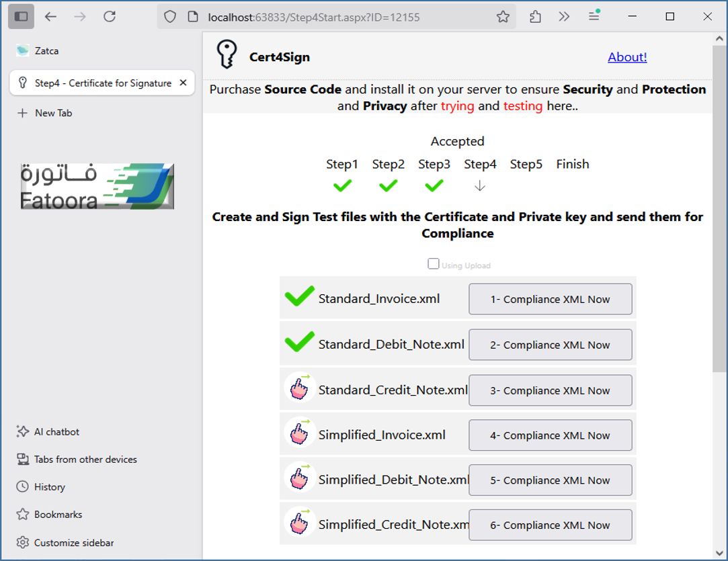Screen dimensions: 728x561
Task: Click the page vertical scrollbar
Action: [719, 202]
